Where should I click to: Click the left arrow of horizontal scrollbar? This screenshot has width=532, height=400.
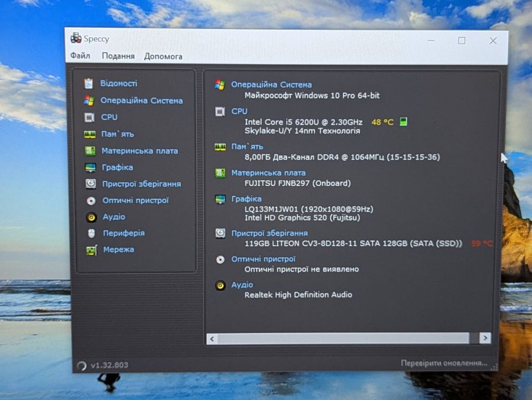pos(212,339)
